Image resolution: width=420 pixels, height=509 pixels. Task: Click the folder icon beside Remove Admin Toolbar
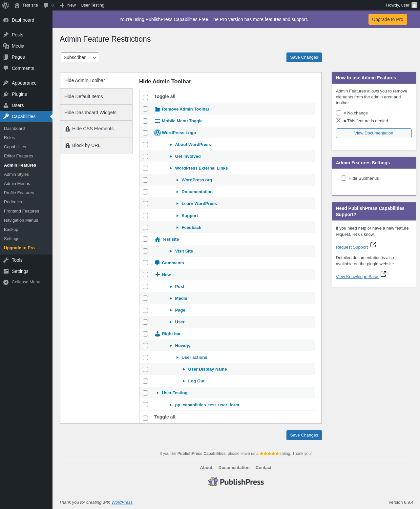tap(157, 109)
